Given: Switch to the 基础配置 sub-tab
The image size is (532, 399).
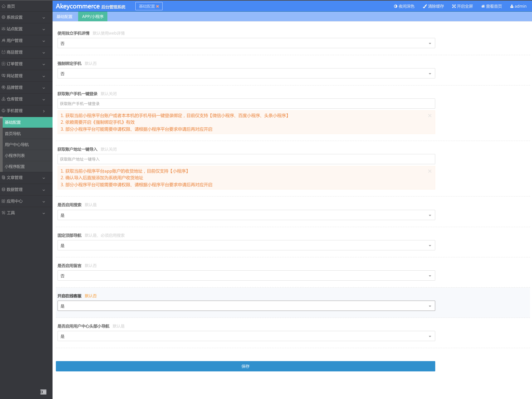Looking at the screenshot, I should [65, 17].
